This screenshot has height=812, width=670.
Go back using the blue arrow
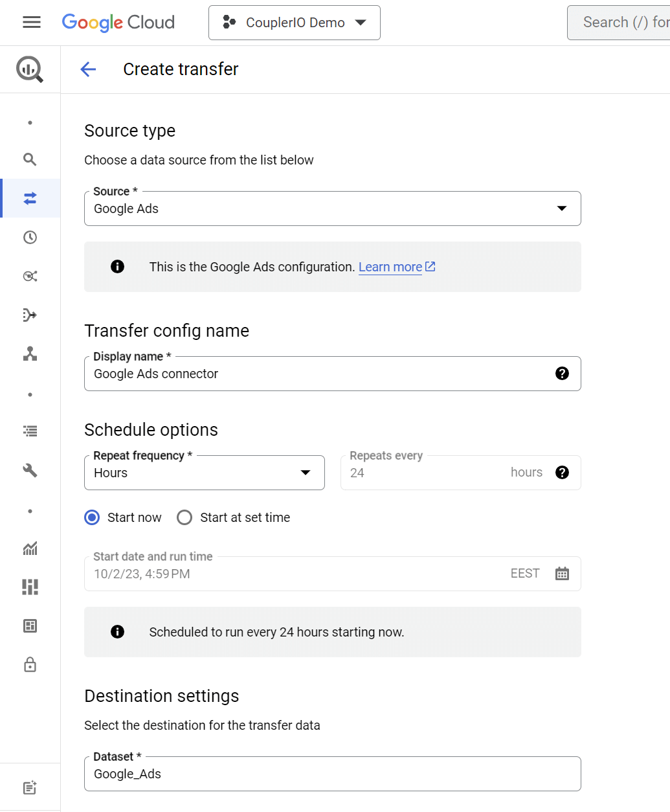coord(88,69)
